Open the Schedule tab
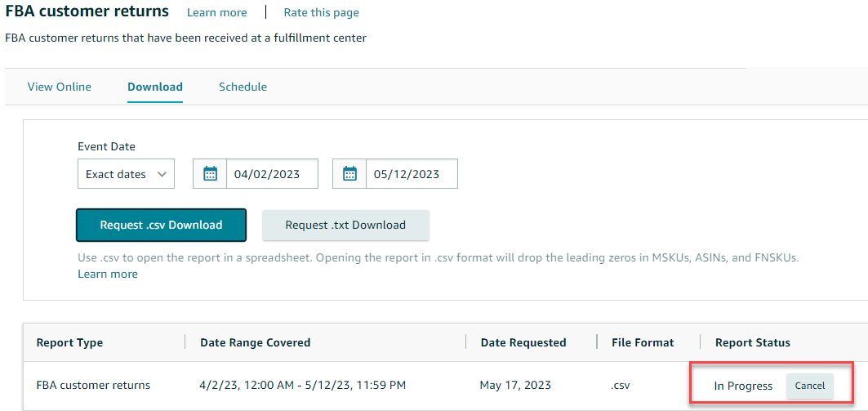Screen dimensions: 868x411 pyautogui.click(x=243, y=87)
